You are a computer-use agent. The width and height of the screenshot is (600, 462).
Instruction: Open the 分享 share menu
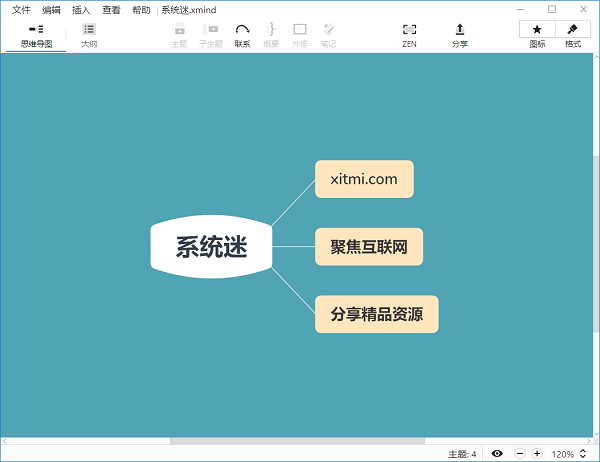tap(460, 36)
